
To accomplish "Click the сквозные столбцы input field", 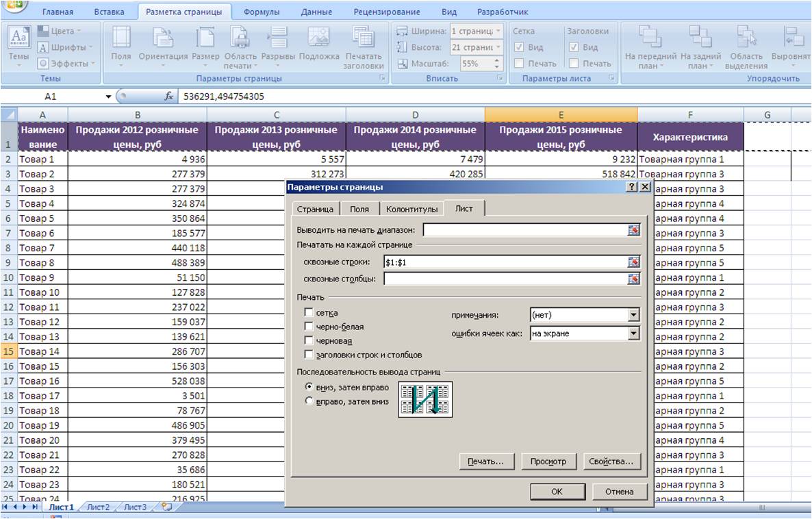I will click(505, 279).
